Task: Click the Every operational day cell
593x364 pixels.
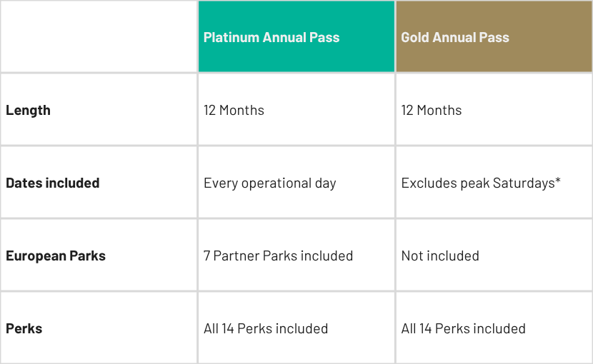Action: pos(269,183)
